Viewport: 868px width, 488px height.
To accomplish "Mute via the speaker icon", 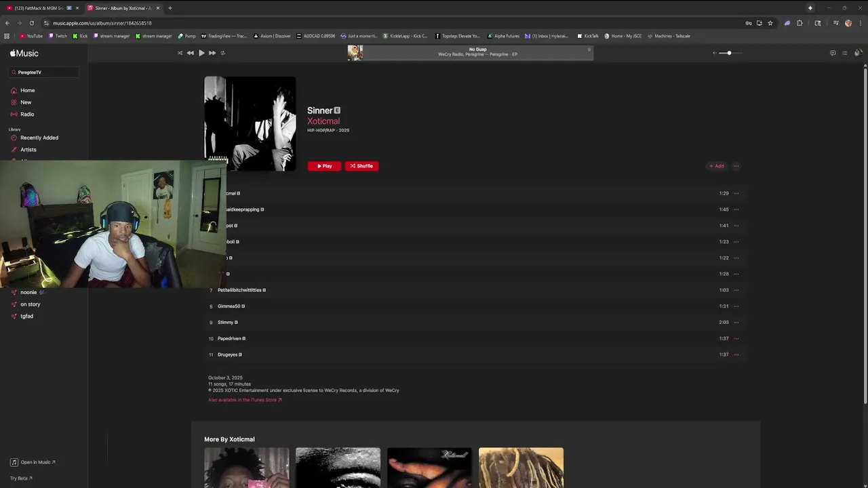I will point(714,53).
